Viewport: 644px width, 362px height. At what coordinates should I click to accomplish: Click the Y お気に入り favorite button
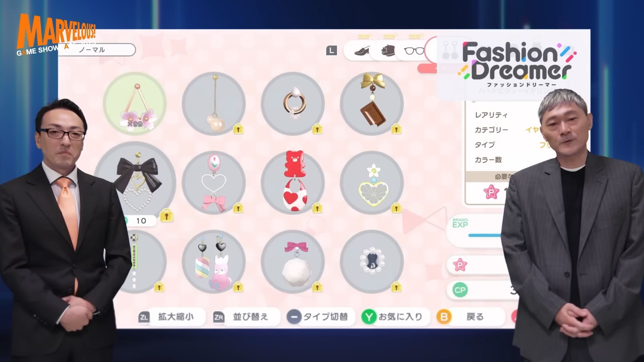395,317
